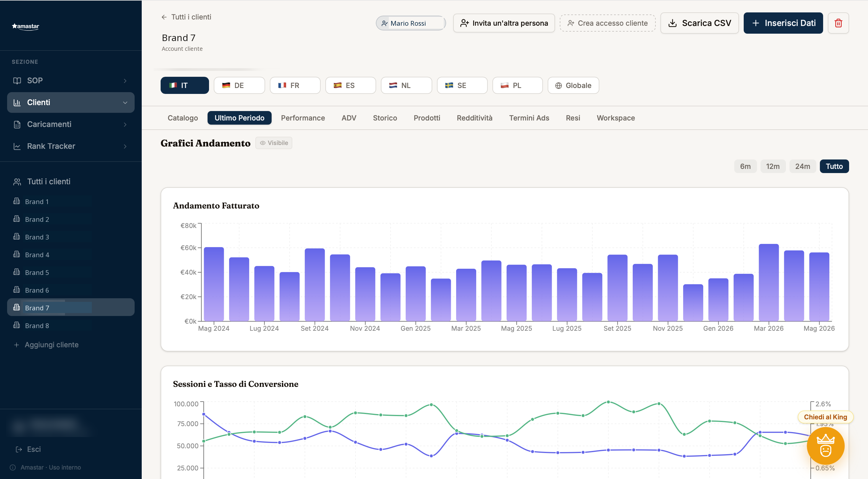Click the Esci logout icon
The image size is (868, 479).
[x=19, y=449]
